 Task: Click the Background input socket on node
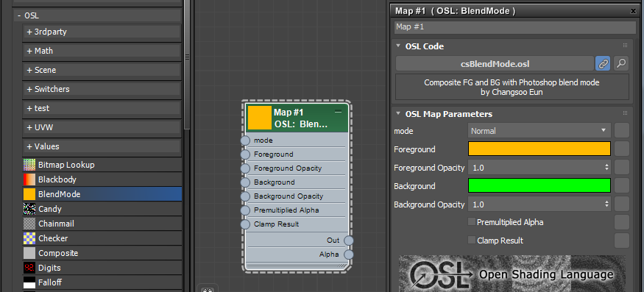pos(245,182)
